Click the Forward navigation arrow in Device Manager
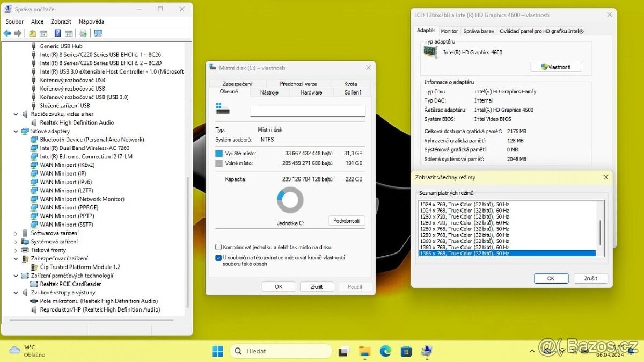Image resolution: width=644 pixels, height=362 pixels. [18, 33]
